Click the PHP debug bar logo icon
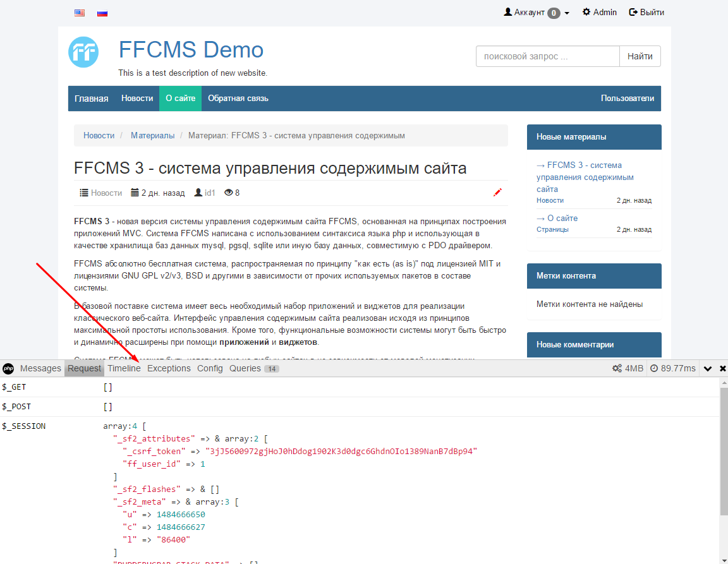 tap(8, 369)
